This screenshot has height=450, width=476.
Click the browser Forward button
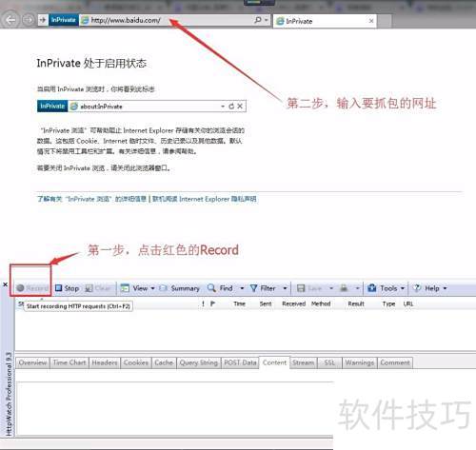click(x=29, y=20)
